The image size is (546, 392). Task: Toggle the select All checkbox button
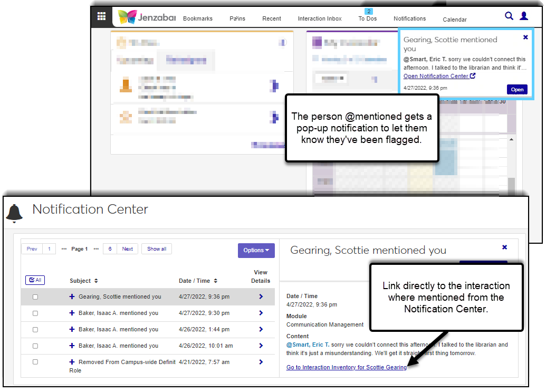35,280
